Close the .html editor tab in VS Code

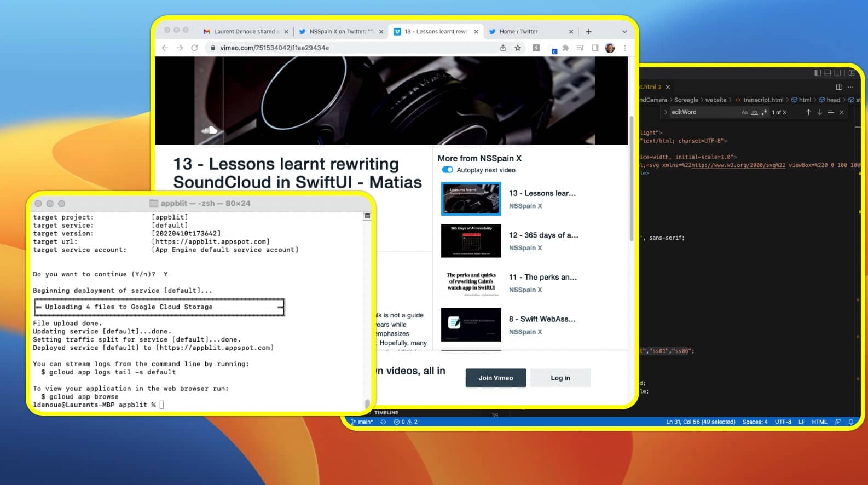668,87
